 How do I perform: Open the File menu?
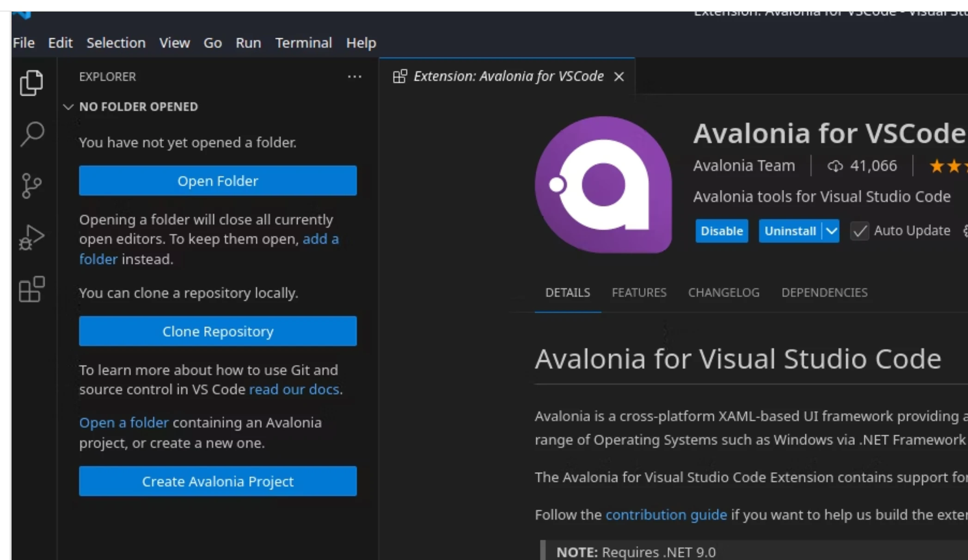click(24, 43)
